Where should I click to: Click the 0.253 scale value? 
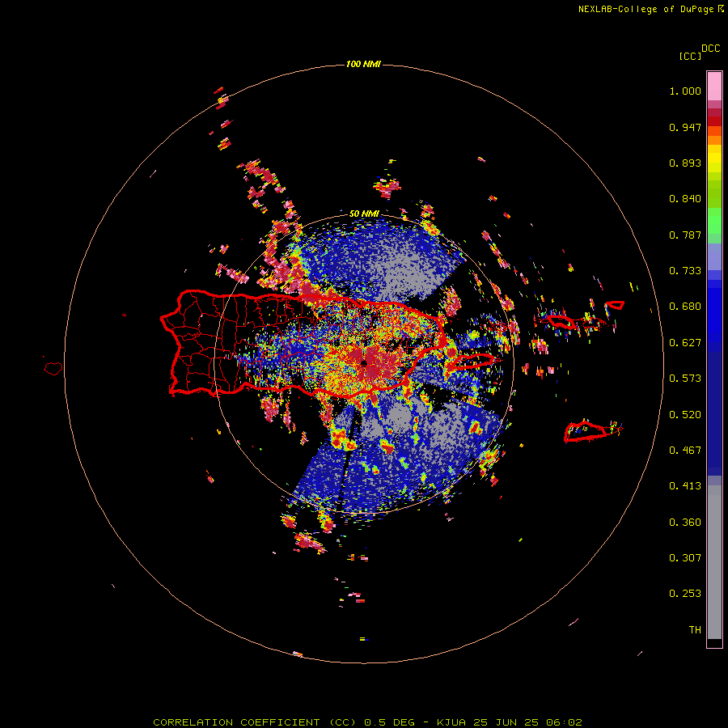pos(685,594)
